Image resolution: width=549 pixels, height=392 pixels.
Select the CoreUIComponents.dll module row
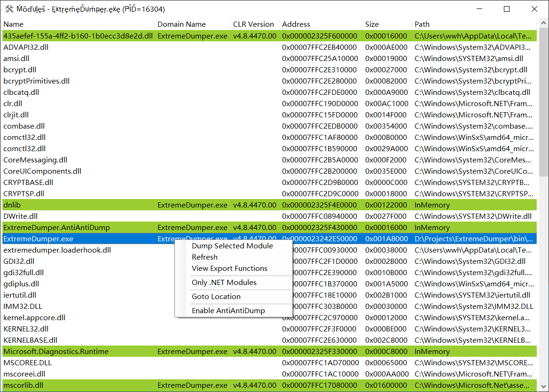pos(269,171)
